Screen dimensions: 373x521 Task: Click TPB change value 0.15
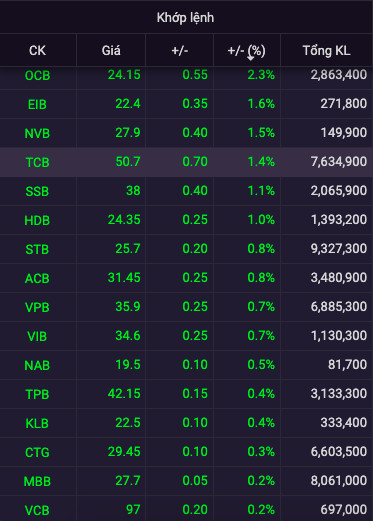(195, 394)
